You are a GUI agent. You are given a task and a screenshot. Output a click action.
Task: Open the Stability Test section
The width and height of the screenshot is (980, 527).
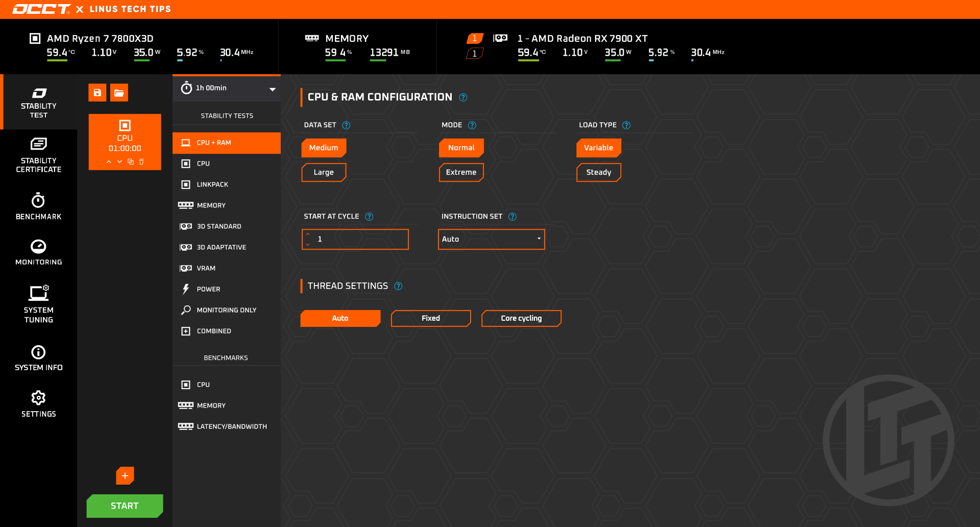[x=39, y=103]
